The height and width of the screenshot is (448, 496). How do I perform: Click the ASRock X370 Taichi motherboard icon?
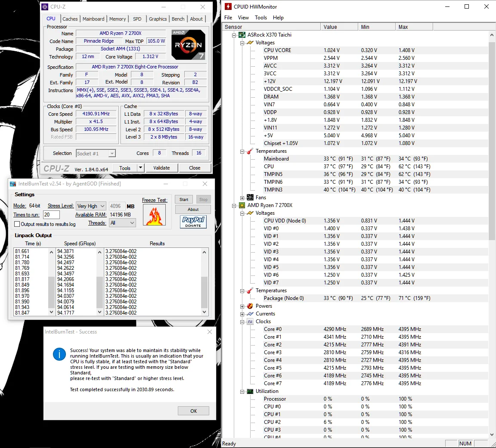click(x=242, y=35)
